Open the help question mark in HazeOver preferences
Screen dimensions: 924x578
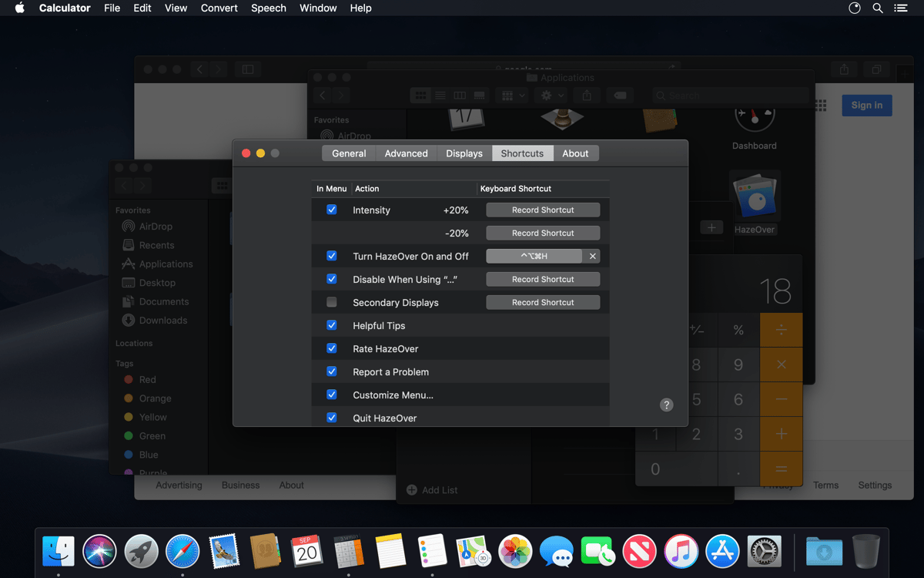(666, 405)
